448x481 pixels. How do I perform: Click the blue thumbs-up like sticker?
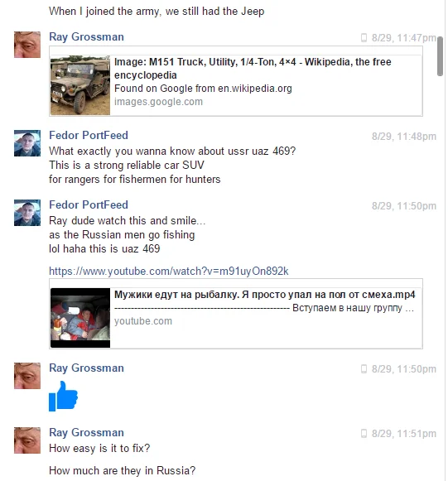pos(63,396)
